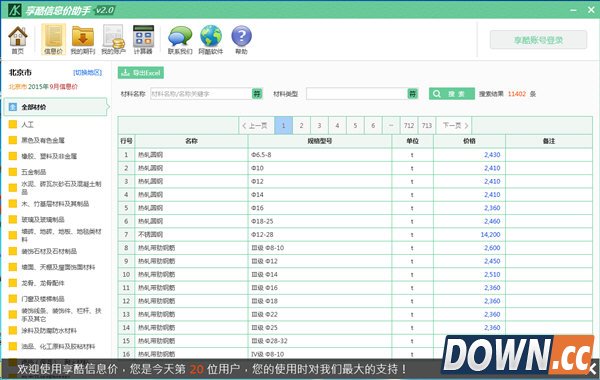Select page 4 in pagination
This screenshot has height=380, width=600.
coord(338,126)
